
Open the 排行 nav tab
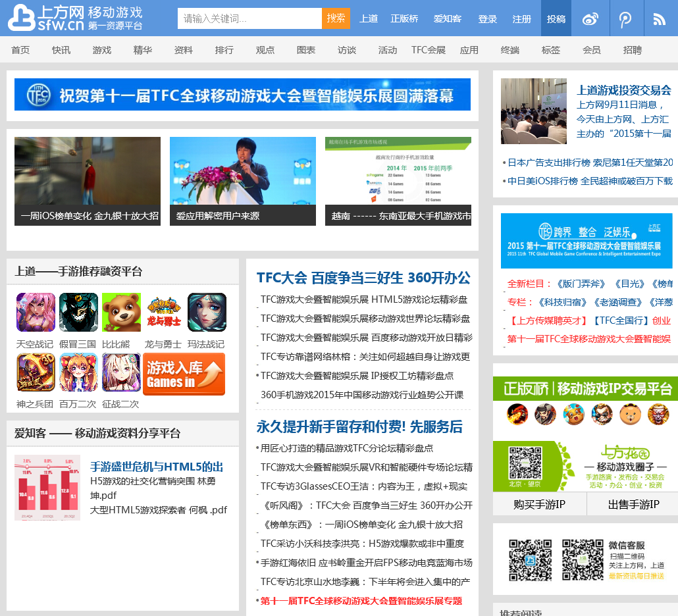224,50
